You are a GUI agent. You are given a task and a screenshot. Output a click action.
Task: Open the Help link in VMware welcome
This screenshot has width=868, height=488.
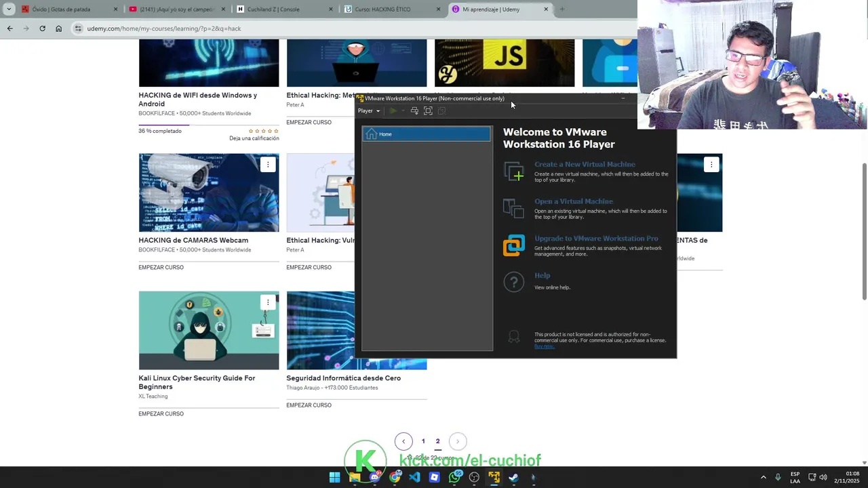(542, 276)
